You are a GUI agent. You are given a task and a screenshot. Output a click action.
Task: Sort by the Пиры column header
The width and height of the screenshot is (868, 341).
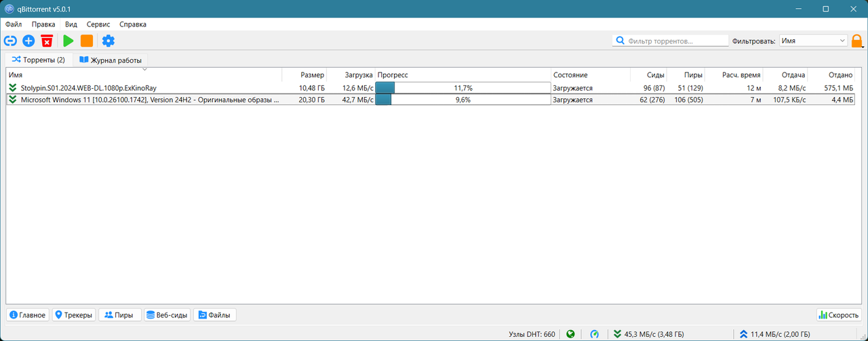point(686,75)
